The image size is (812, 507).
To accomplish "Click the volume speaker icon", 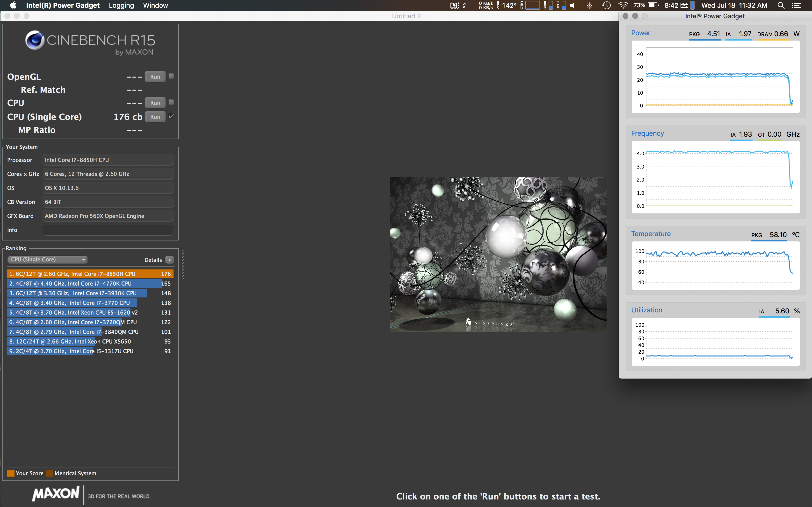I will [x=573, y=5].
